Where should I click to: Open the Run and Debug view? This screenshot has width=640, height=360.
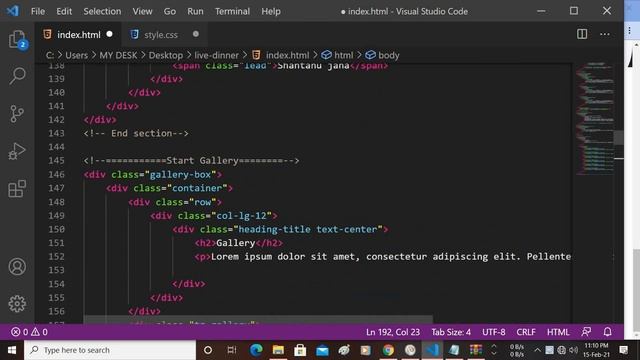coord(17,151)
